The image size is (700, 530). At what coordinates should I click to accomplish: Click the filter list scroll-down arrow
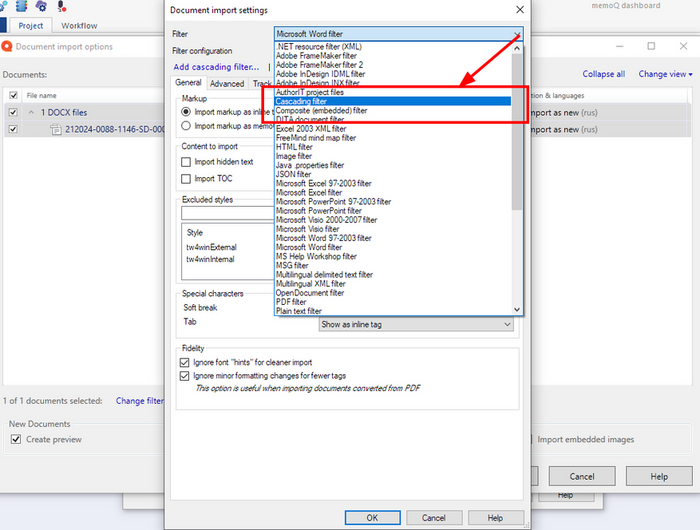517,309
